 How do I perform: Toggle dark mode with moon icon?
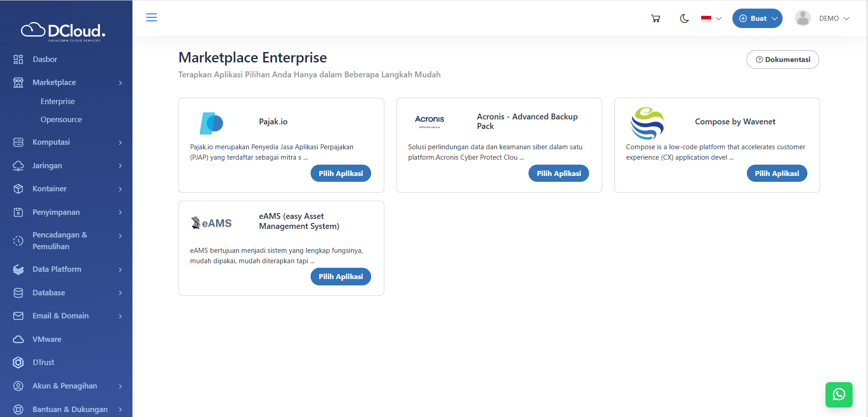pyautogui.click(x=684, y=19)
